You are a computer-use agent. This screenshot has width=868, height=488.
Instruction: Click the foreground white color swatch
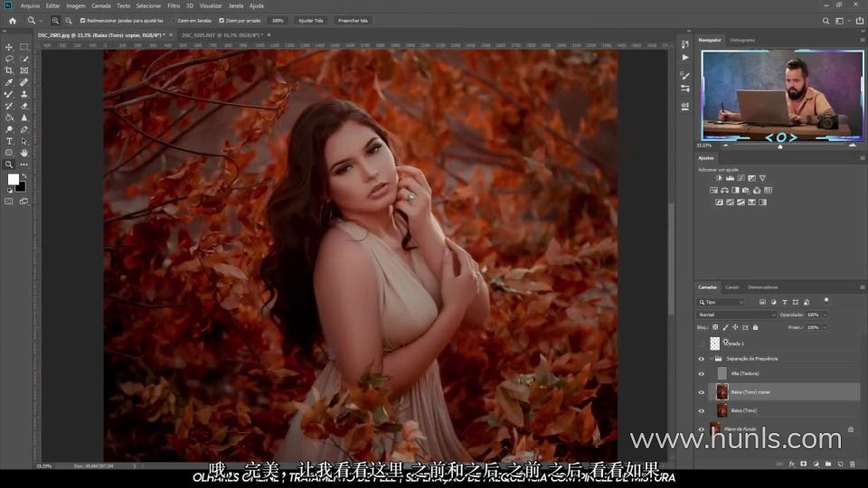[x=13, y=179]
